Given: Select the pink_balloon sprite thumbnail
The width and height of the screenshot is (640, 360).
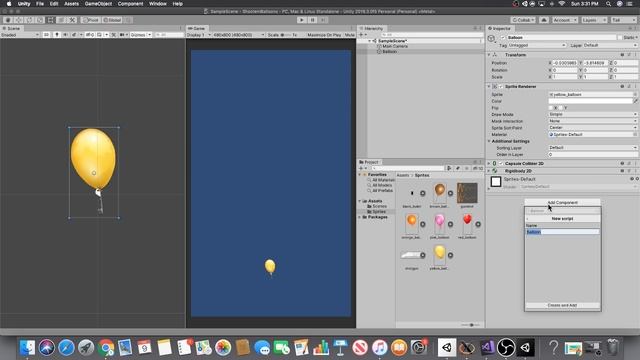Looking at the screenshot, I should click(x=440, y=223).
